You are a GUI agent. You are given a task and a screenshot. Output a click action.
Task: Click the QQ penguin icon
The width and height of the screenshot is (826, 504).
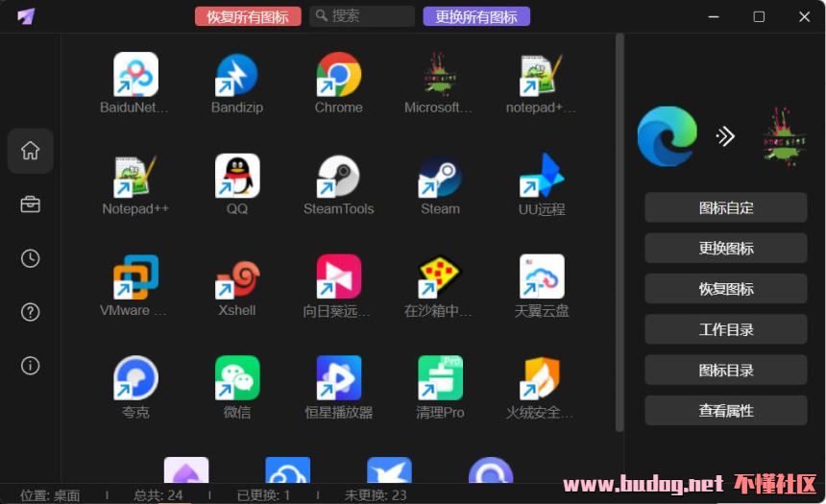pyautogui.click(x=237, y=177)
